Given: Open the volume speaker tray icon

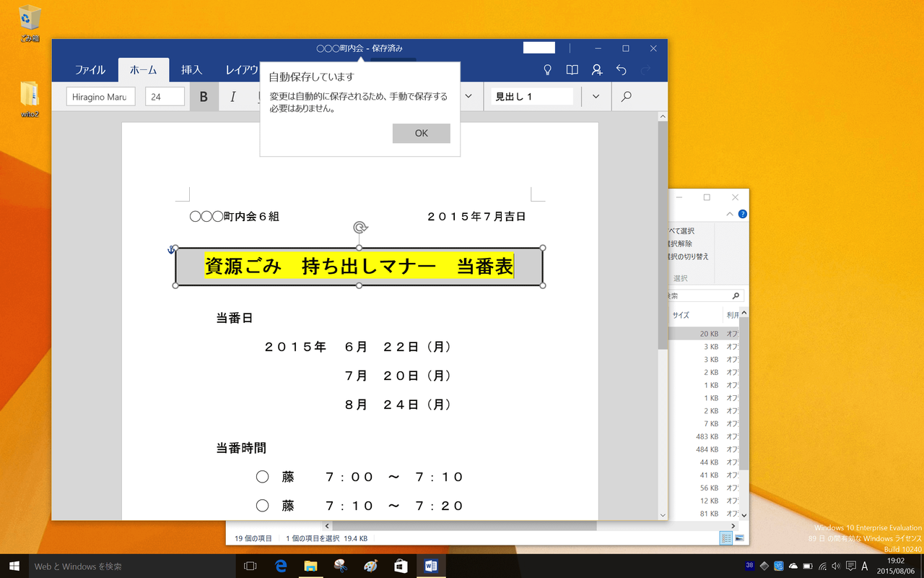Looking at the screenshot, I should click(836, 566).
